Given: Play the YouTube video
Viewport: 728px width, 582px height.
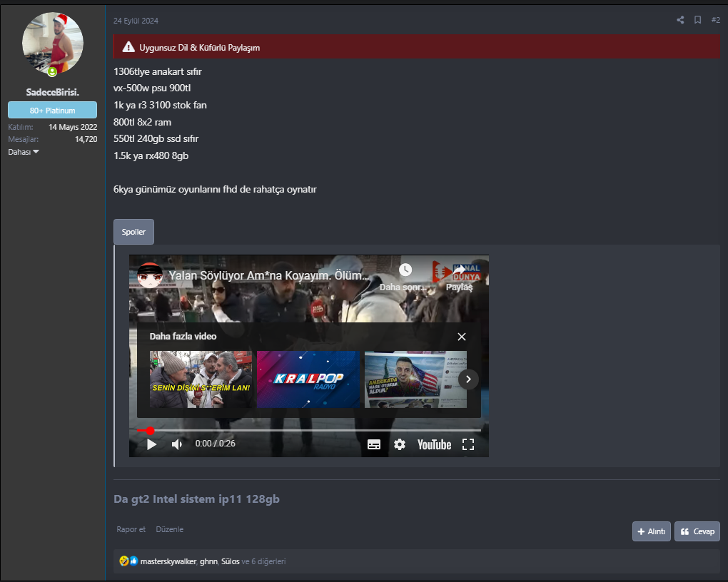Looking at the screenshot, I should tap(151, 444).
